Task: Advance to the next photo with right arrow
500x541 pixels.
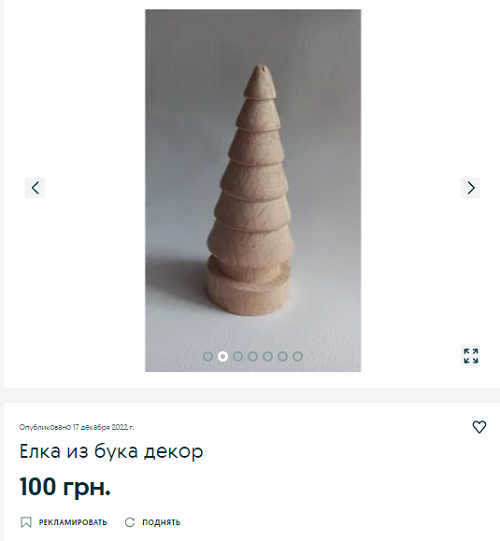Action: point(471,188)
